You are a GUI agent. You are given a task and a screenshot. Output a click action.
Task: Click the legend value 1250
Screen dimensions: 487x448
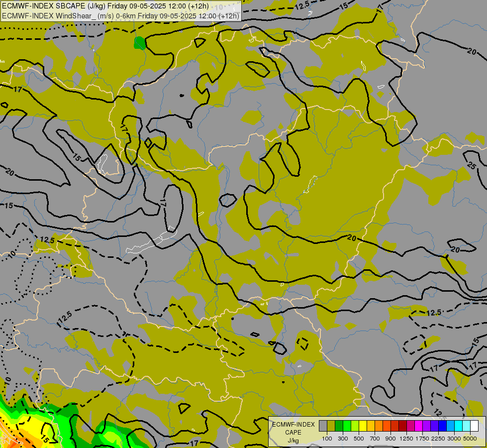click(406, 439)
